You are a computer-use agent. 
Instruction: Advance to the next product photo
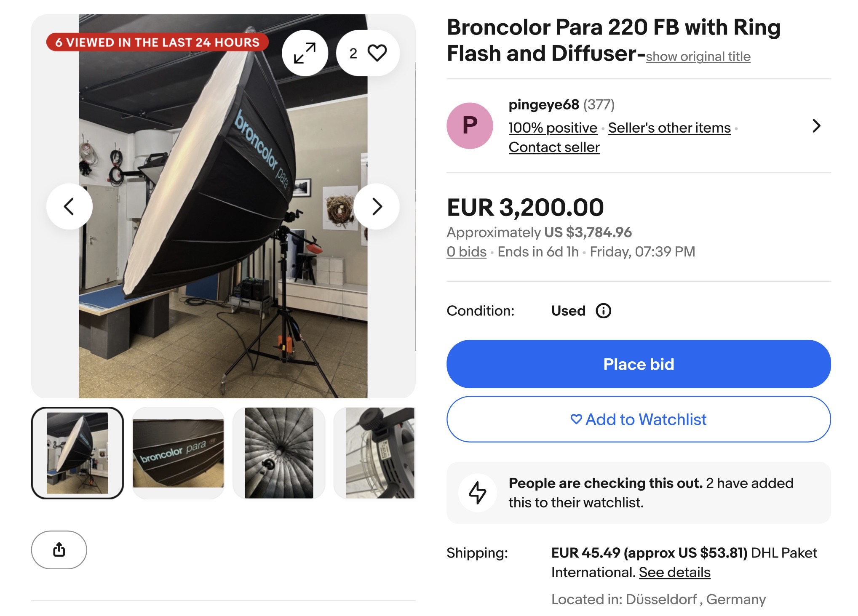pos(377,206)
